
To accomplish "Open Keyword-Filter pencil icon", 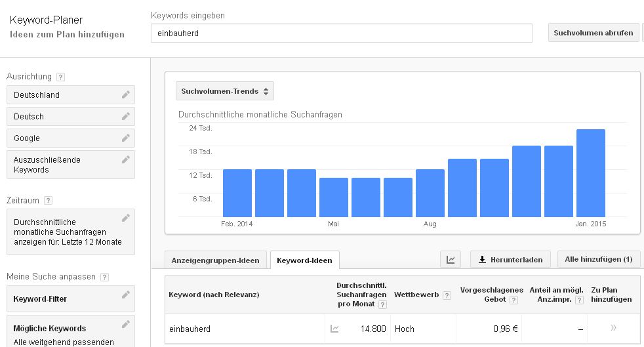I will pos(126,295).
